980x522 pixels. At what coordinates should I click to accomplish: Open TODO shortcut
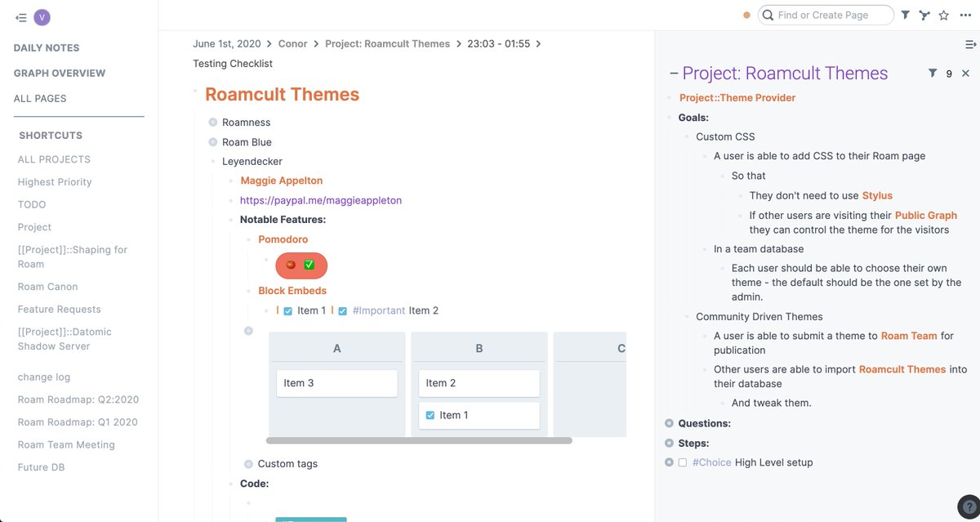32,204
